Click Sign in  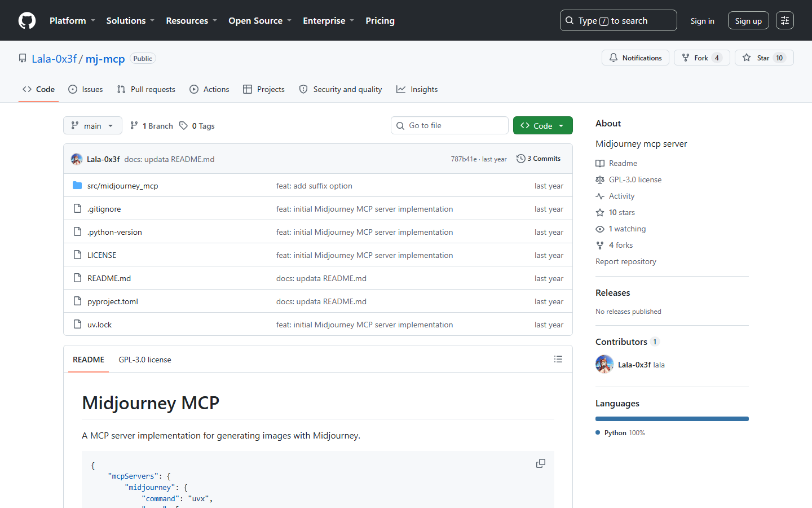[x=702, y=21]
